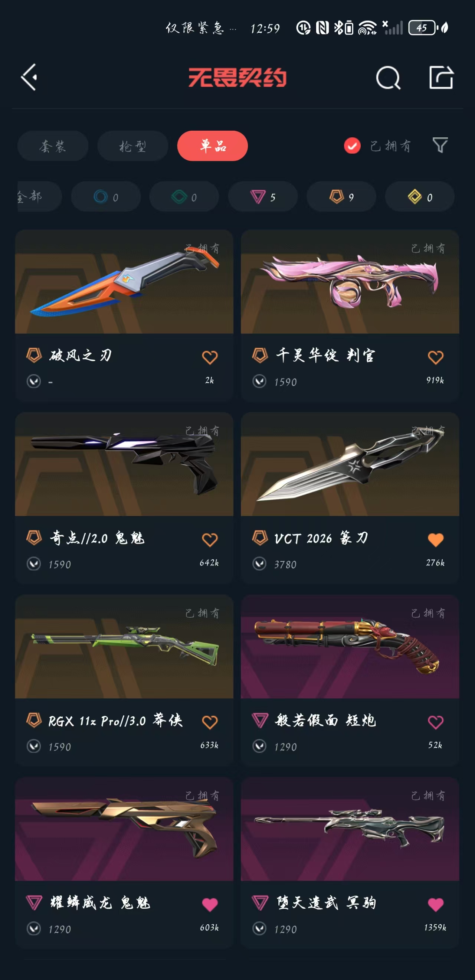Viewport: 475px width, 980px height.
Task: Tap the share icon at top right
Action: [x=441, y=77]
